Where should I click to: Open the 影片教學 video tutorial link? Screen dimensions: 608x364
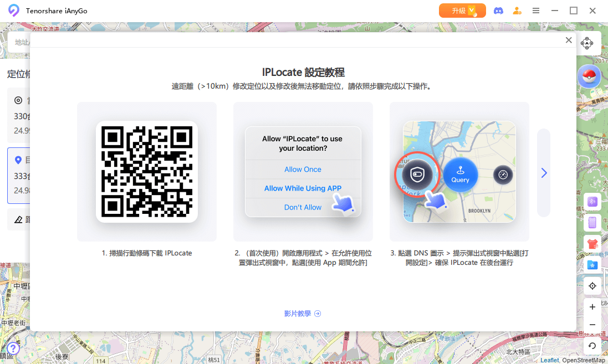[x=303, y=314]
